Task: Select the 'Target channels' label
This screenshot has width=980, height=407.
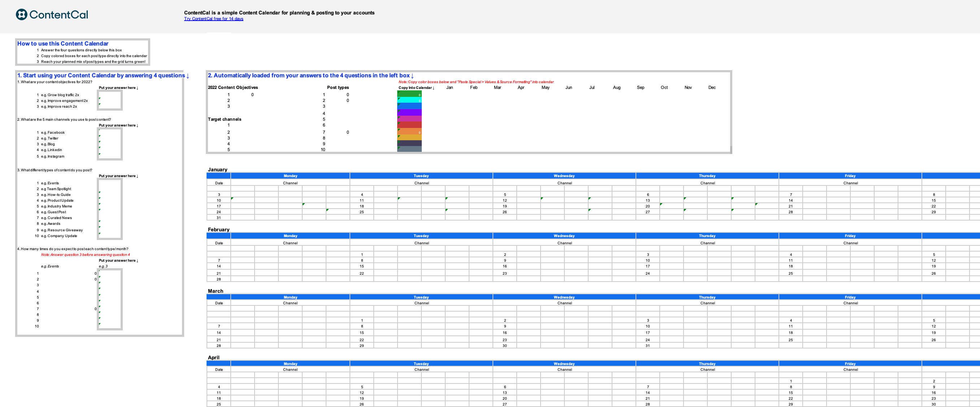Action: (x=225, y=119)
